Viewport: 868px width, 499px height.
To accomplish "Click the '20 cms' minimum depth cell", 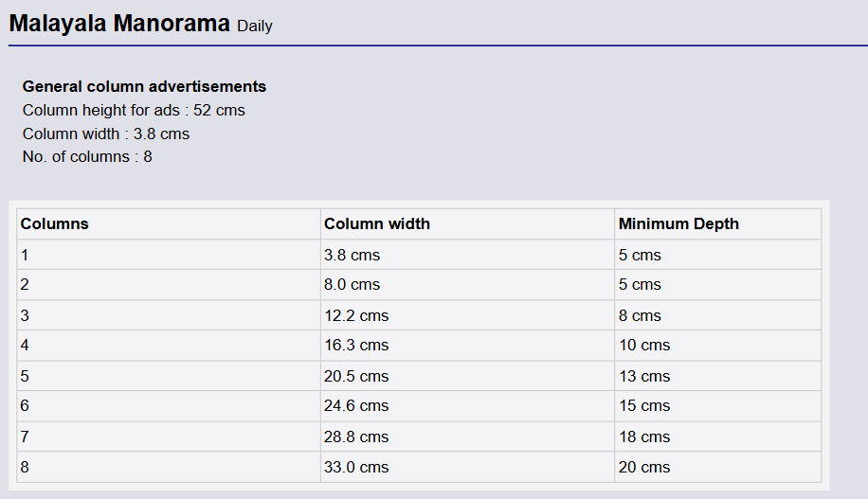I will click(718, 467).
